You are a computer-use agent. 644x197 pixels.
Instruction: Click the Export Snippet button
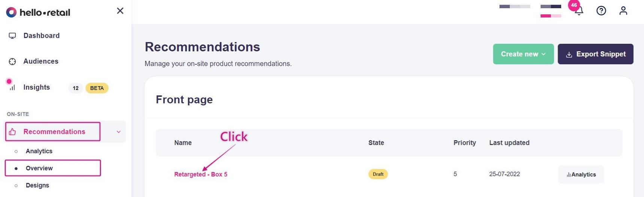tap(595, 54)
